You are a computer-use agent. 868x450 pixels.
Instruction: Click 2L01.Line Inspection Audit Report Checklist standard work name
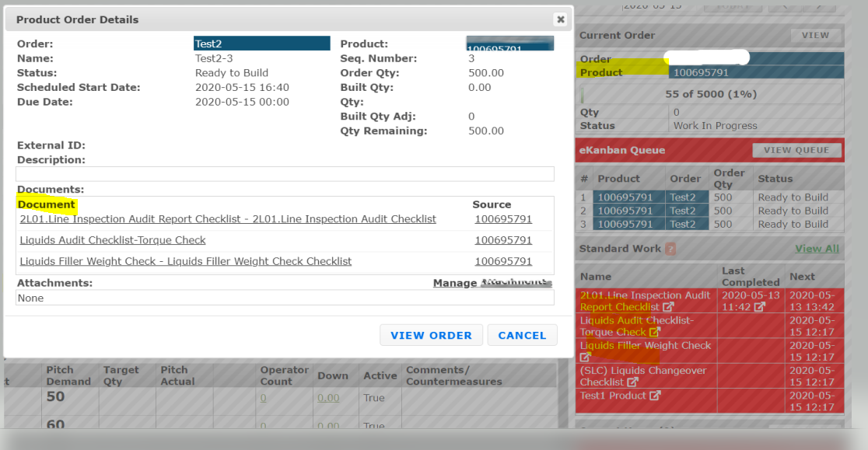pyautogui.click(x=645, y=301)
